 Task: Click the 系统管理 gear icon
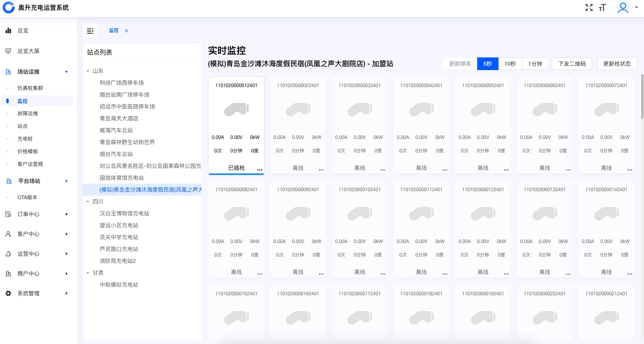(x=8, y=293)
